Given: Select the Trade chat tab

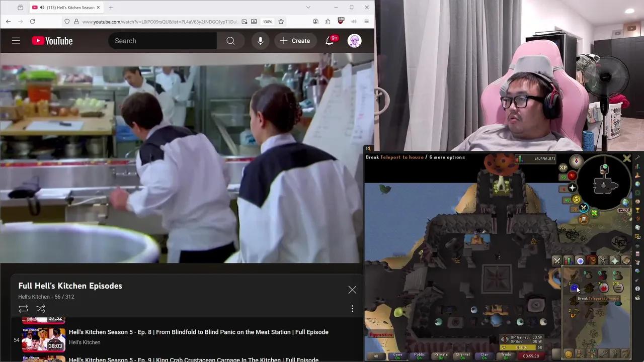Looking at the screenshot, I should (x=506, y=355).
